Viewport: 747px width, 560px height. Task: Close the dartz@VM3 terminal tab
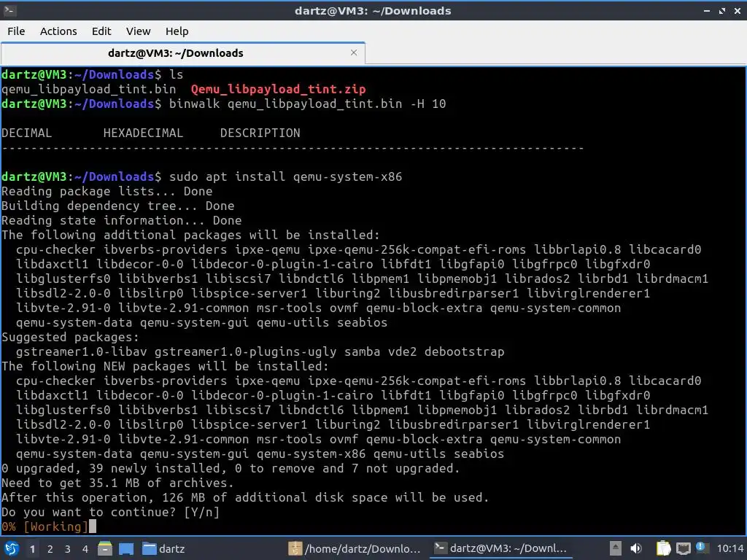point(354,52)
